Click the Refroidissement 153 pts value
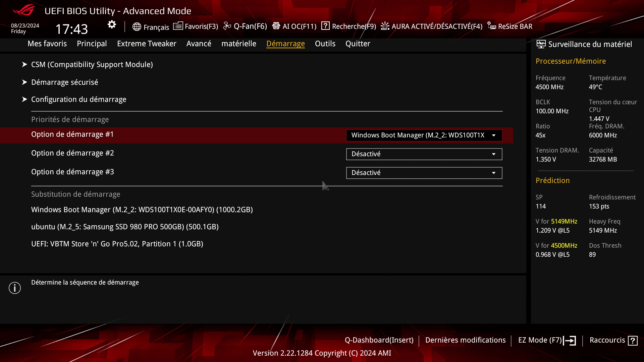 click(599, 206)
